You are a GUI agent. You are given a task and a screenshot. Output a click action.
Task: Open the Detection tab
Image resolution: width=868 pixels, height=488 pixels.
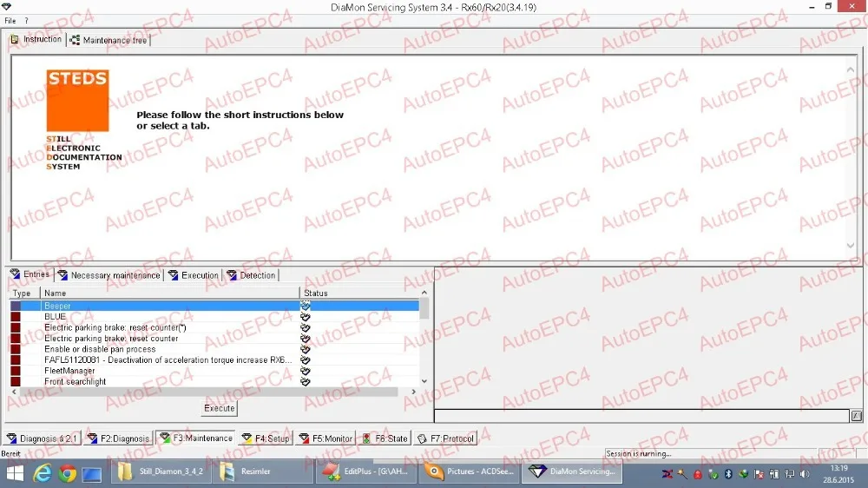pyautogui.click(x=251, y=275)
